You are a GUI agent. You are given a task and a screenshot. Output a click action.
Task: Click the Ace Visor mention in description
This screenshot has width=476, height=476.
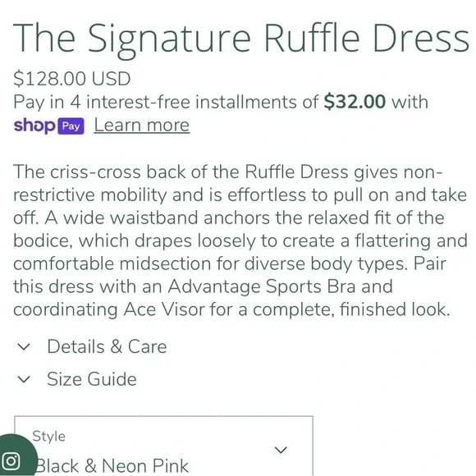164,309
